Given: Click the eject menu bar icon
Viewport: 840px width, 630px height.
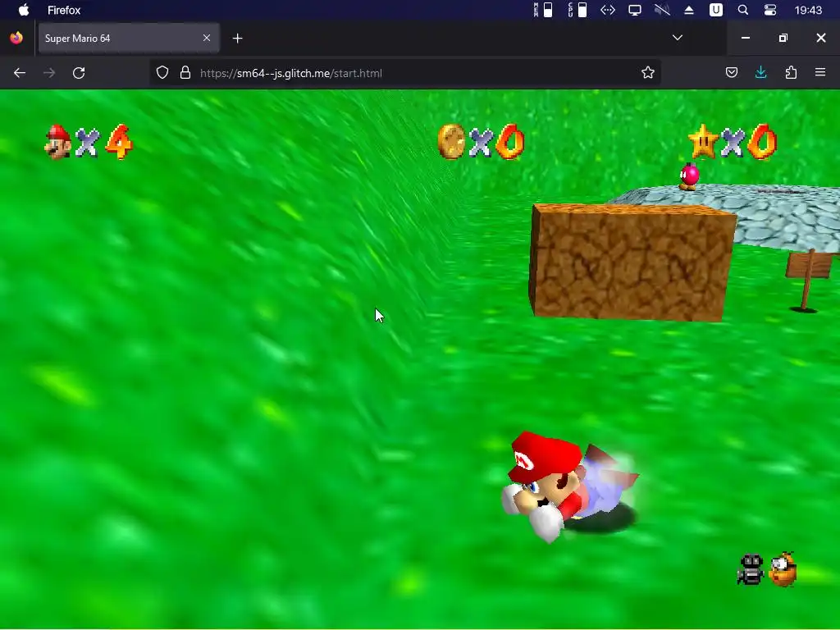Looking at the screenshot, I should coord(689,10).
